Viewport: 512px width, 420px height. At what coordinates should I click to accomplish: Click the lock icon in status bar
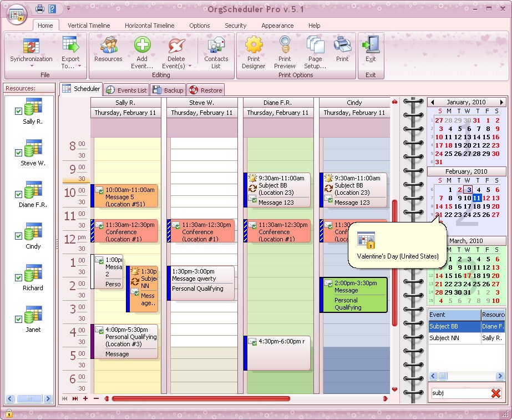[9, 413]
